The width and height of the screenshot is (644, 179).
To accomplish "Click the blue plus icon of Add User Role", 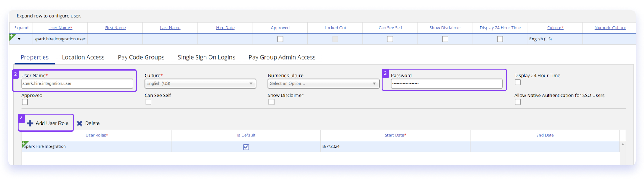I will tap(30, 123).
